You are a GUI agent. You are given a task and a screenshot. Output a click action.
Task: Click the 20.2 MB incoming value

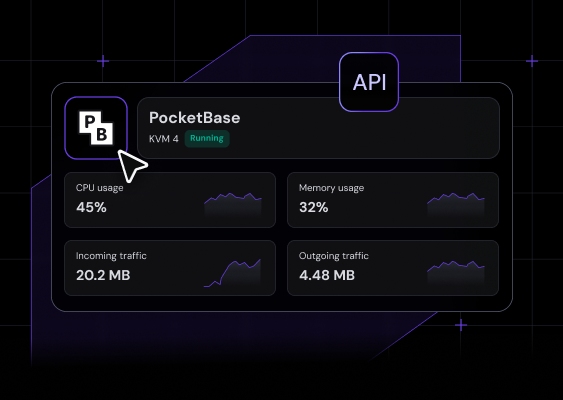point(103,275)
